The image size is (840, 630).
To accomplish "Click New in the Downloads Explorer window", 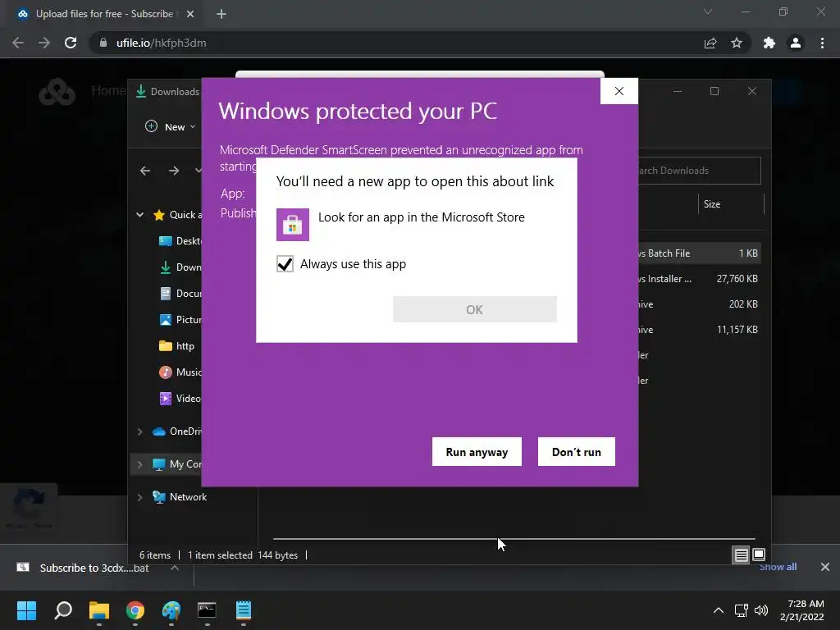I will pos(171,127).
